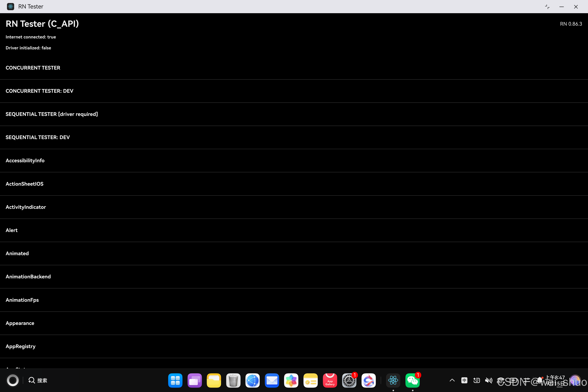
Task: Minimize the RN Tester window
Action: (561, 7)
